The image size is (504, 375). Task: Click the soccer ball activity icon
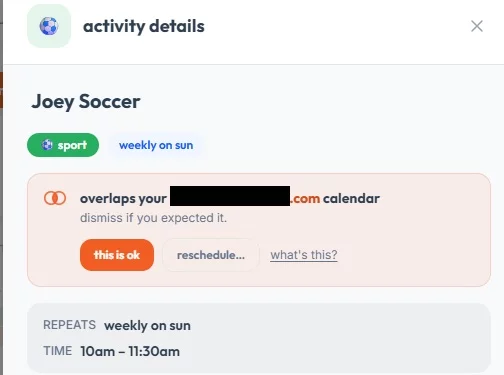[x=49, y=26]
